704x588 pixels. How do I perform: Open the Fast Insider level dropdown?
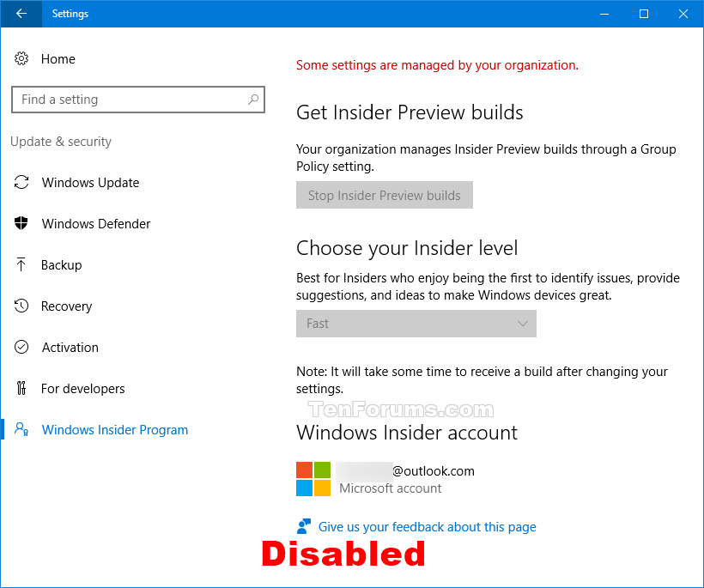pos(416,324)
